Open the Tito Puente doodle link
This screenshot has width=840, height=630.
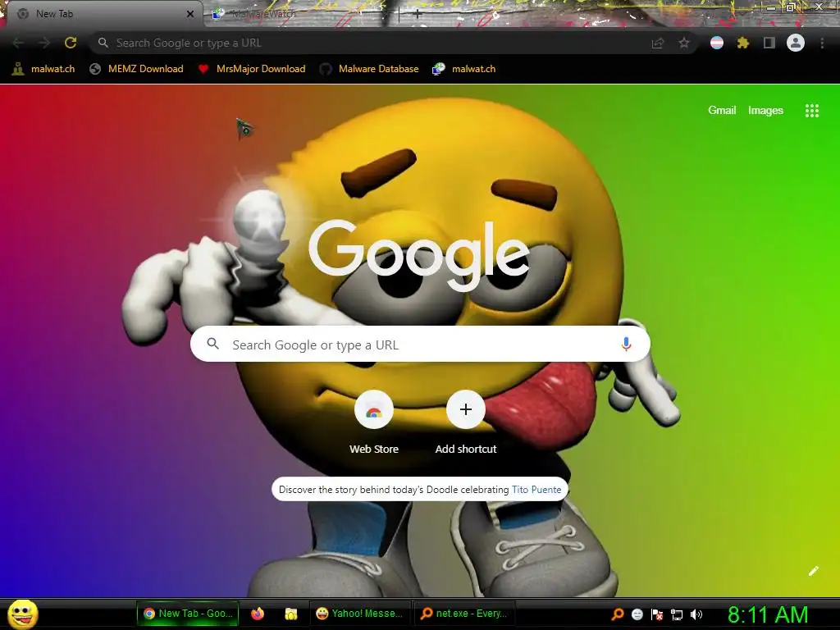(x=536, y=490)
